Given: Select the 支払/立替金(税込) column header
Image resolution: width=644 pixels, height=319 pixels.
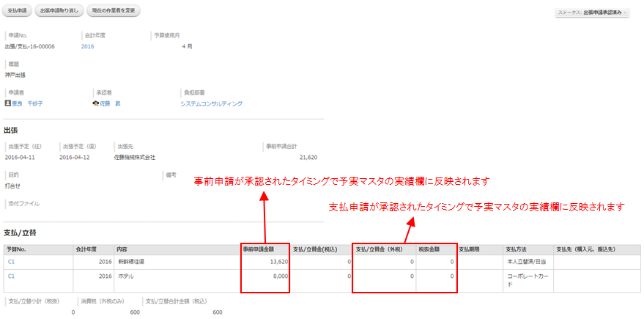Looking at the screenshot, I should pos(321,249).
